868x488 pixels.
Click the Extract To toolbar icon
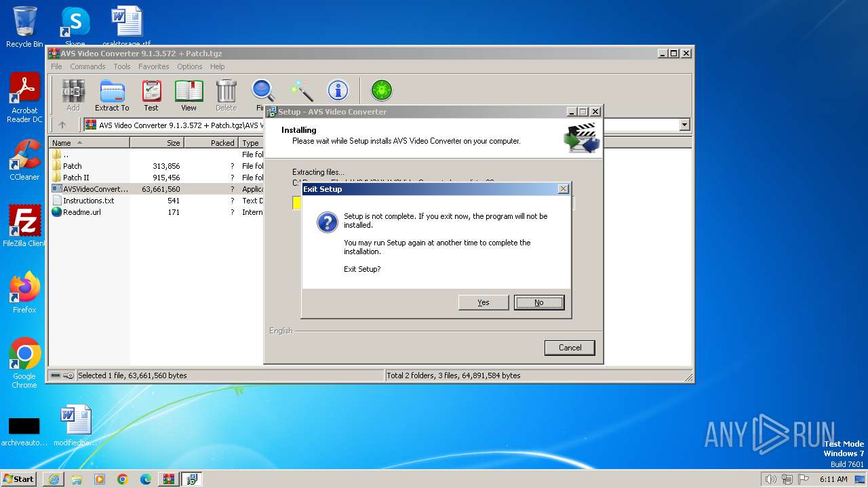click(x=112, y=96)
